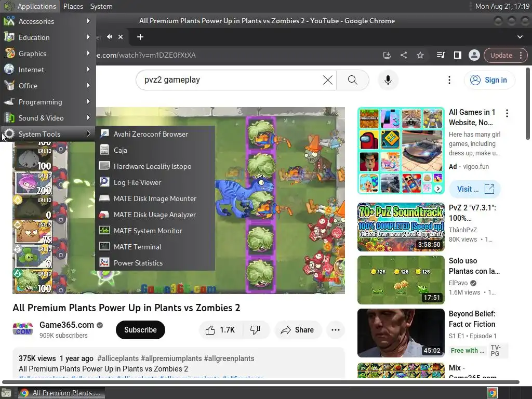The height and width of the screenshot is (399, 532).
Task: Open All Games in 1 ad thumbnail
Action: 401,151
